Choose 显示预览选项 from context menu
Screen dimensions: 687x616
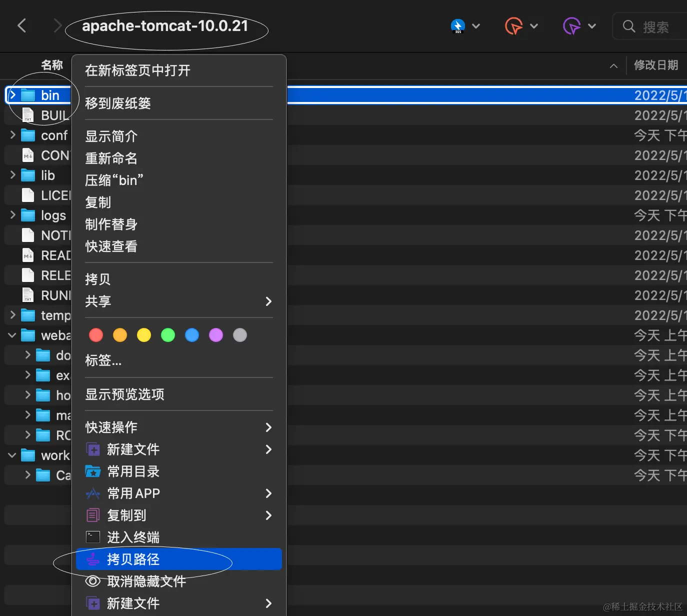179,394
